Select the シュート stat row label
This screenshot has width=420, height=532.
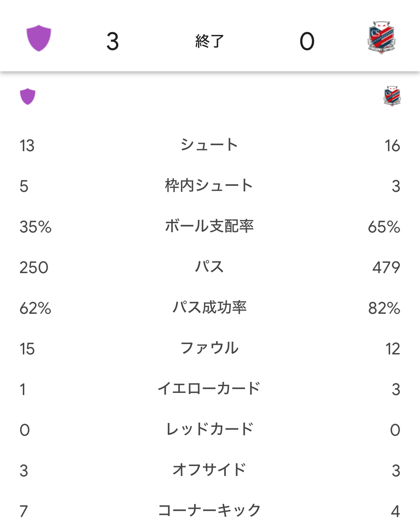click(209, 145)
